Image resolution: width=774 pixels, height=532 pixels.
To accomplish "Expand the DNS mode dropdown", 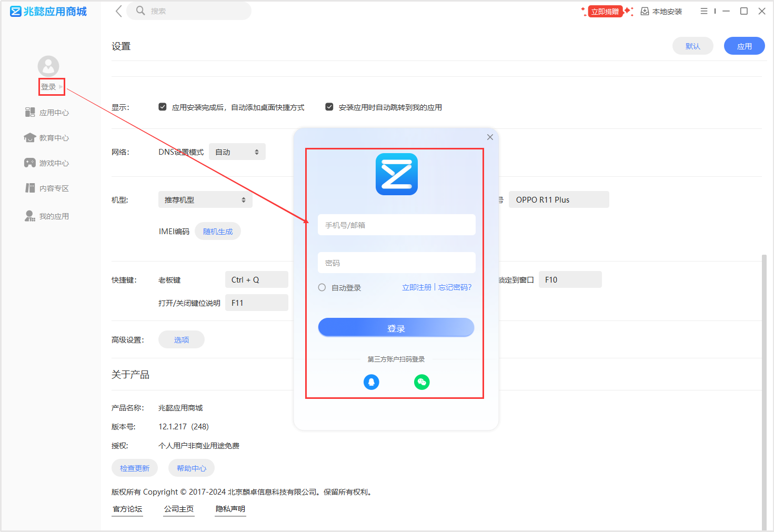I will (x=237, y=152).
